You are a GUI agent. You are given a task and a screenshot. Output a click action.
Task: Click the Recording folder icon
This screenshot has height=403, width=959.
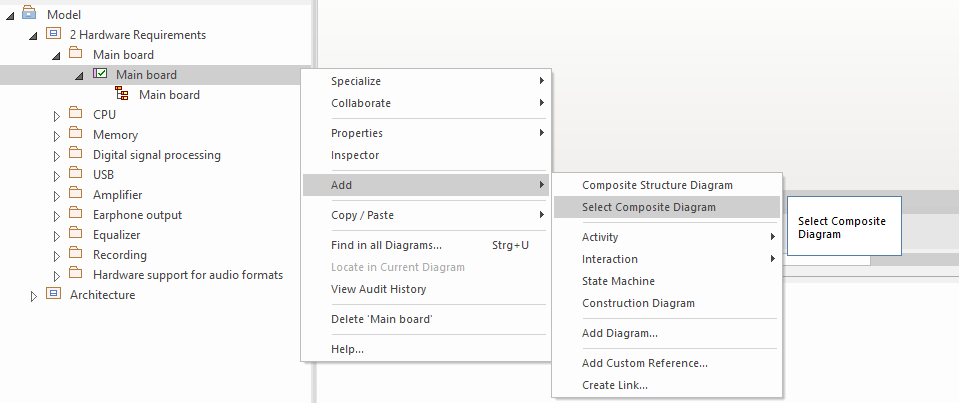[75, 253]
